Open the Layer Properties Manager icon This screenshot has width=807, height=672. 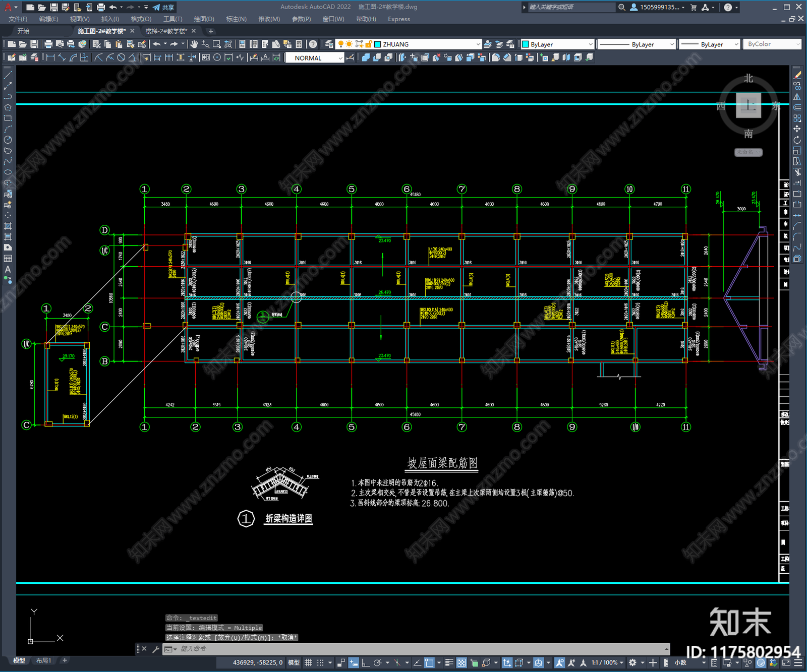[x=329, y=44]
